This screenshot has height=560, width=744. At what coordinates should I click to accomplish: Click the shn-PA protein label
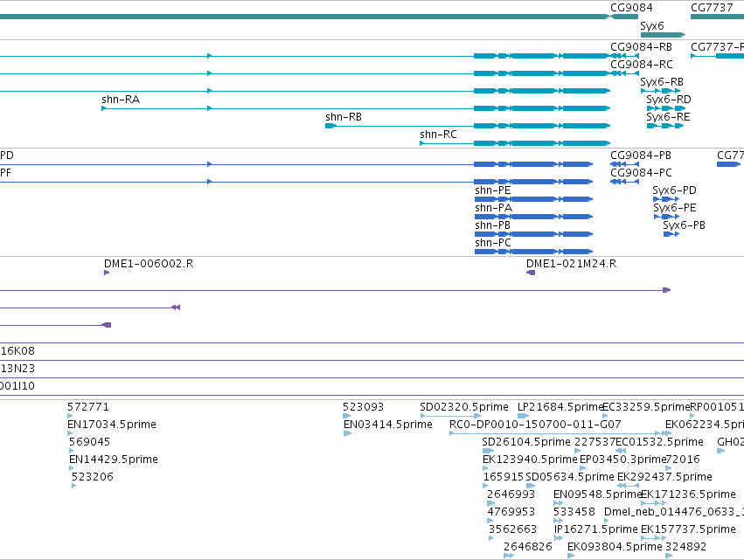pyautogui.click(x=493, y=208)
